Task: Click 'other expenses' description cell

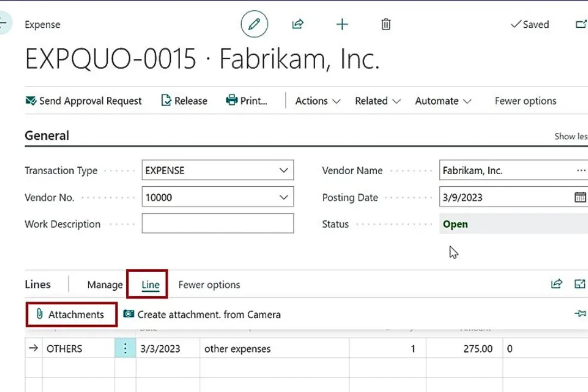Action: click(x=274, y=348)
